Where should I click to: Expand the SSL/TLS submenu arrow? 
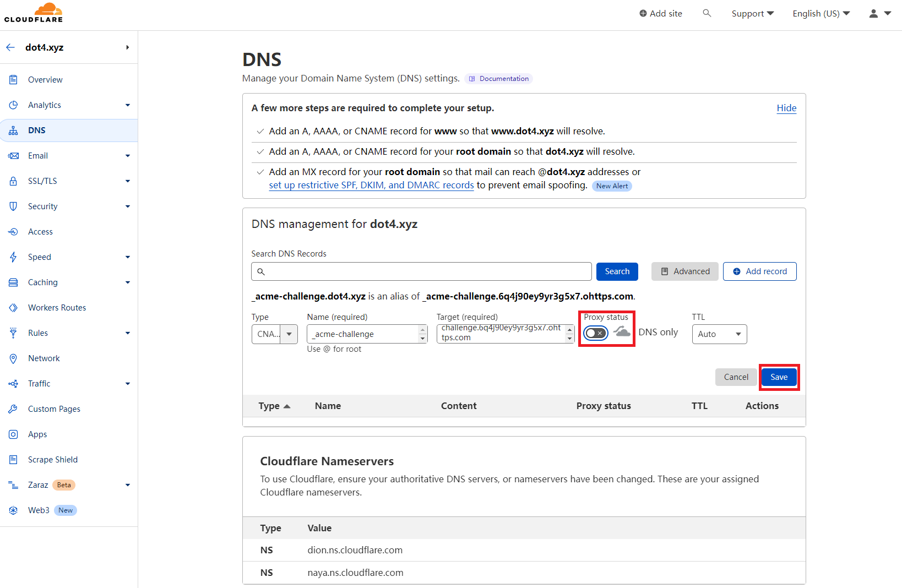coord(128,181)
